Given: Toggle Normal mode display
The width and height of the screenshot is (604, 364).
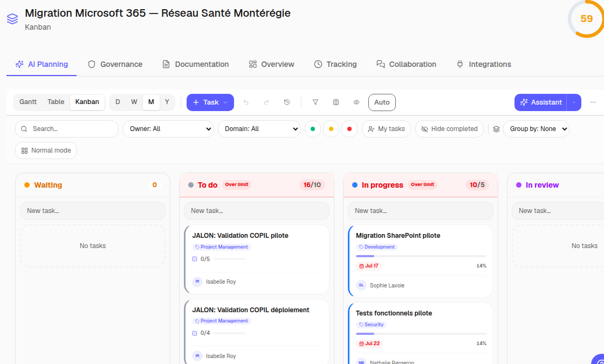Looking at the screenshot, I should tap(46, 150).
